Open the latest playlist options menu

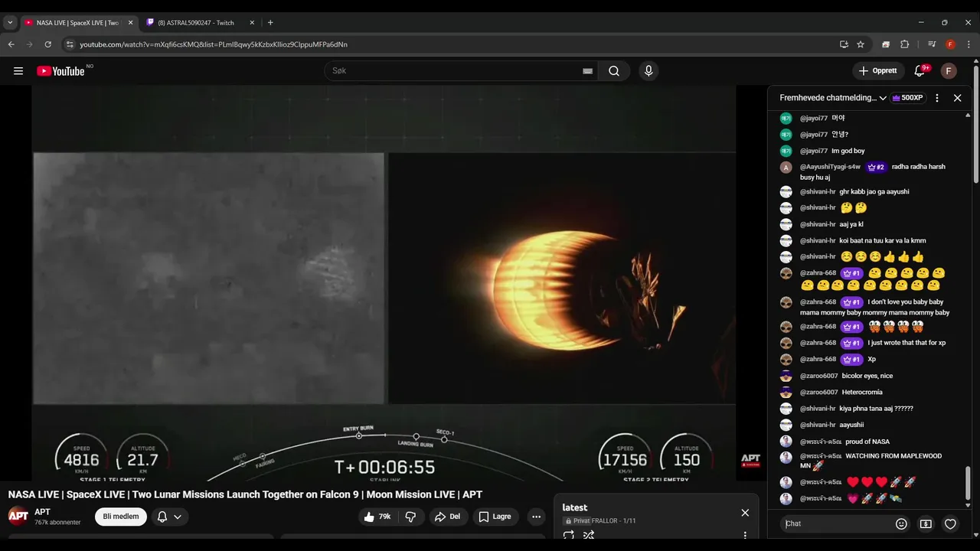coord(745,536)
